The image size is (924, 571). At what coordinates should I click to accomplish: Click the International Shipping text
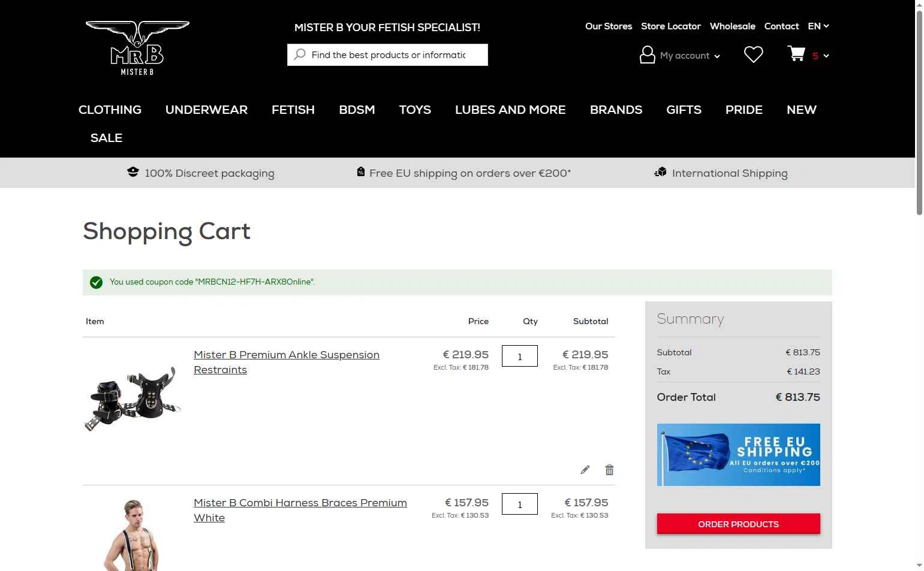tap(730, 173)
